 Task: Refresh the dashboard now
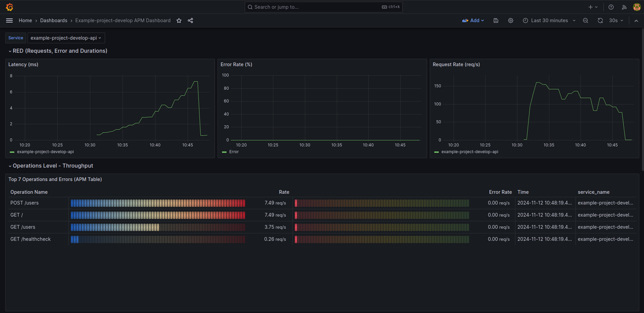click(x=600, y=20)
